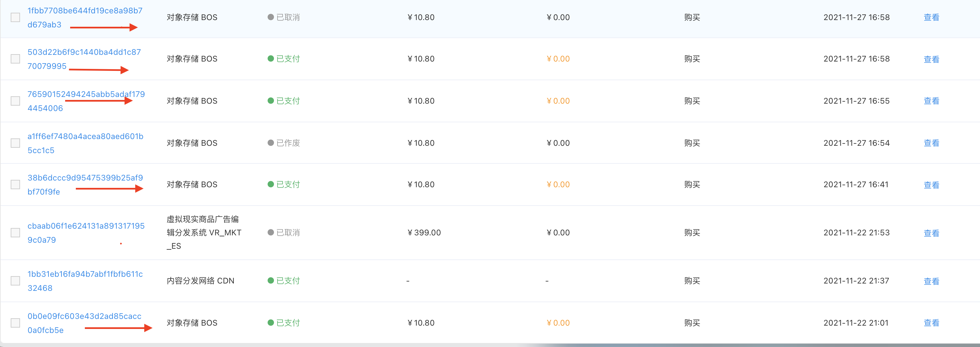View details of the 已作废 order
Screen dimensions: 980x347
(x=931, y=143)
